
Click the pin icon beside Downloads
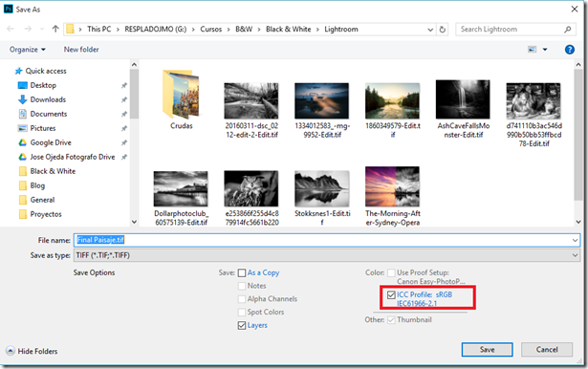[123, 99]
